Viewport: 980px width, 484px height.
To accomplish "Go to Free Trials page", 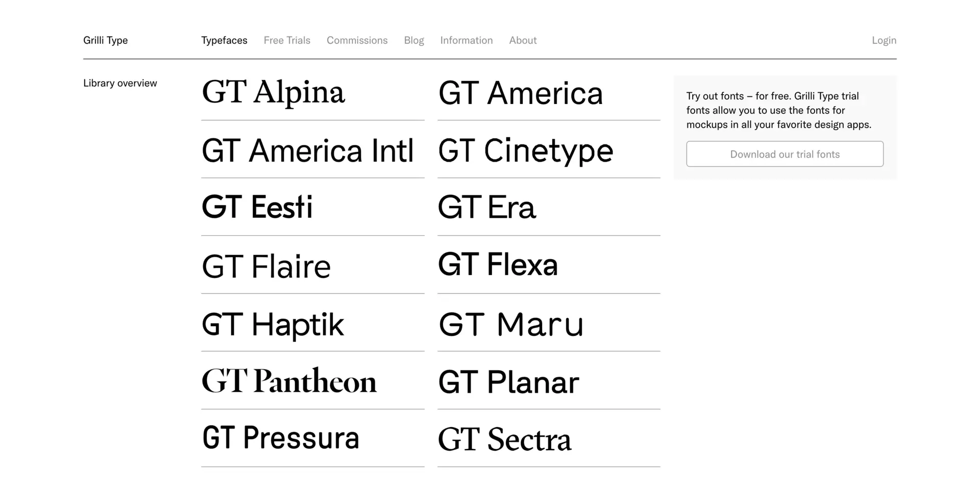I will (x=287, y=40).
